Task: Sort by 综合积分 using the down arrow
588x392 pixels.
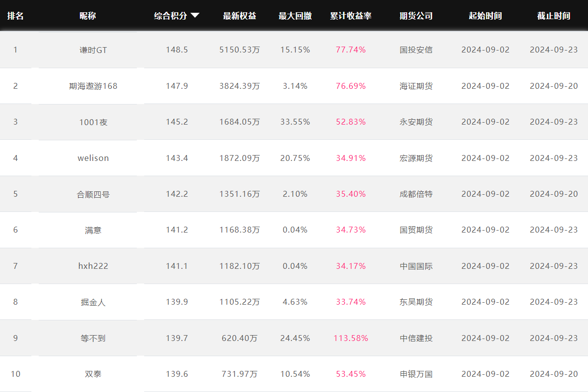Action: click(195, 15)
